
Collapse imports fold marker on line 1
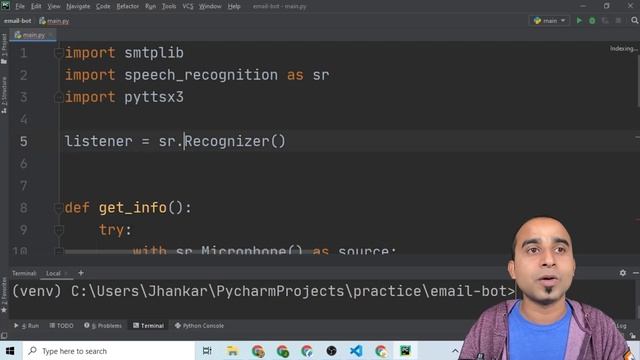tap(59, 53)
